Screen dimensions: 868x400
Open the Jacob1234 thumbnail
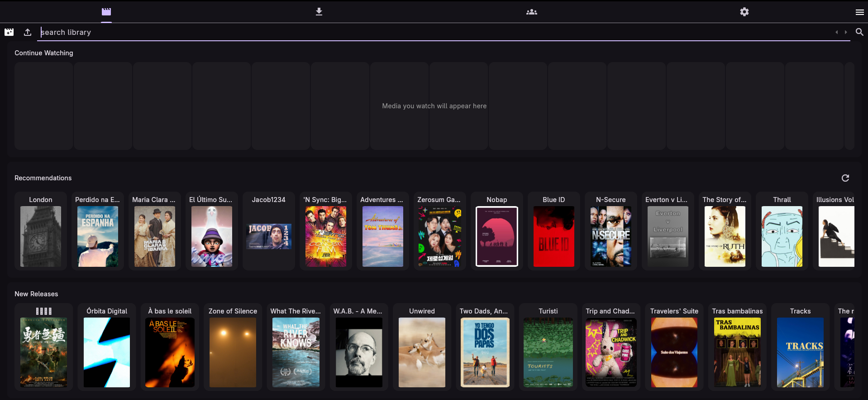click(269, 236)
